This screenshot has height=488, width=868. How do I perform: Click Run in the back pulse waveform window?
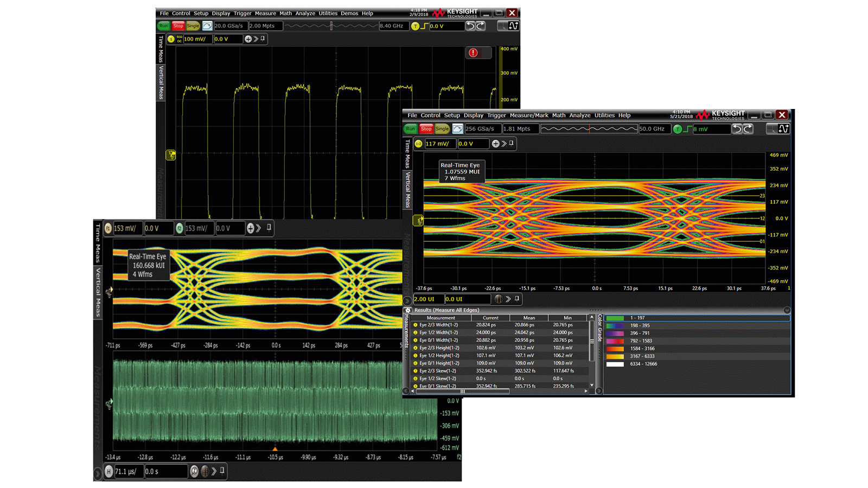click(x=164, y=25)
